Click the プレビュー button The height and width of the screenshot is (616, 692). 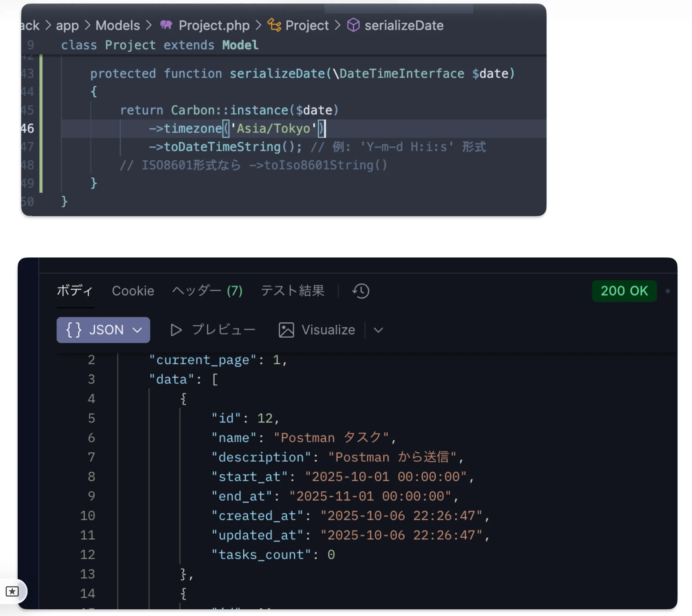click(223, 330)
